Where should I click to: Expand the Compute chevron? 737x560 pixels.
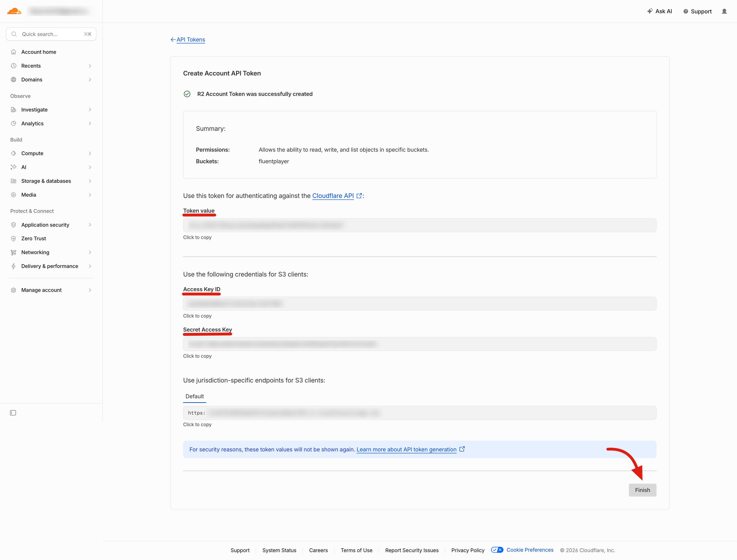pyautogui.click(x=90, y=153)
